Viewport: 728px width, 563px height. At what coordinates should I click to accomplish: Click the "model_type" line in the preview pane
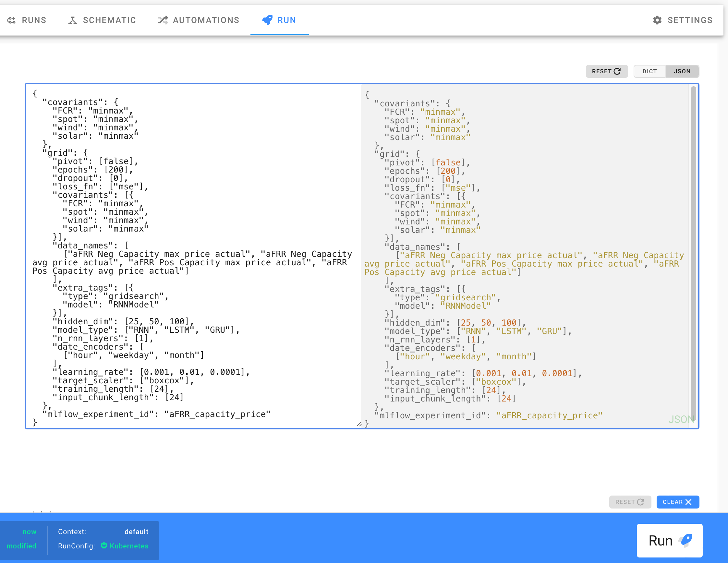click(x=478, y=331)
